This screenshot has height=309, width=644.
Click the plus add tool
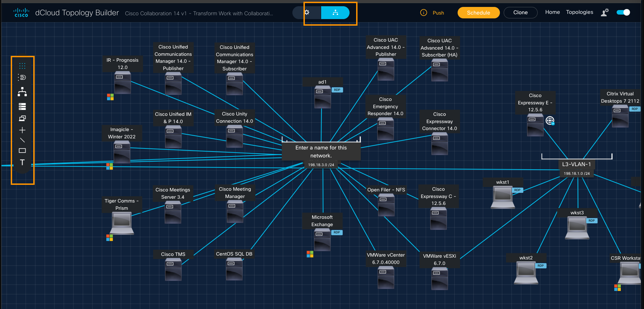coord(22,130)
